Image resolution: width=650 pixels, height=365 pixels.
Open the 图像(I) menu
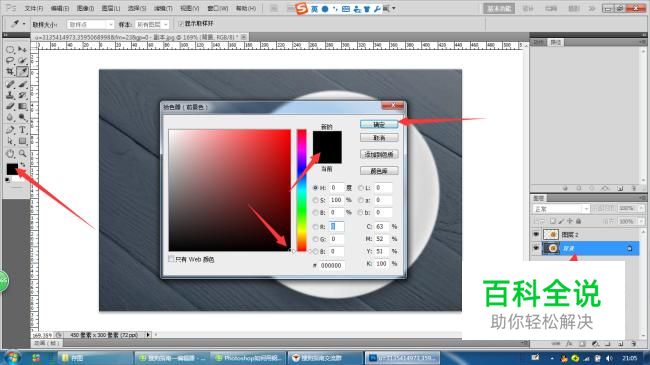pyautogui.click(x=85, y=8)
